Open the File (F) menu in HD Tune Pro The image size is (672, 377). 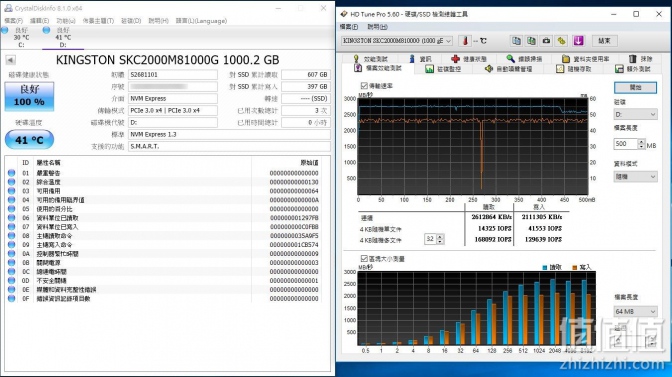[349, 27]
